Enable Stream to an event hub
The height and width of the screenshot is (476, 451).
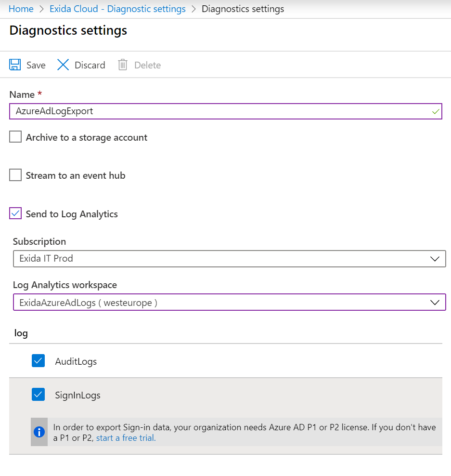pyautogui.click(x=15, y=175)
